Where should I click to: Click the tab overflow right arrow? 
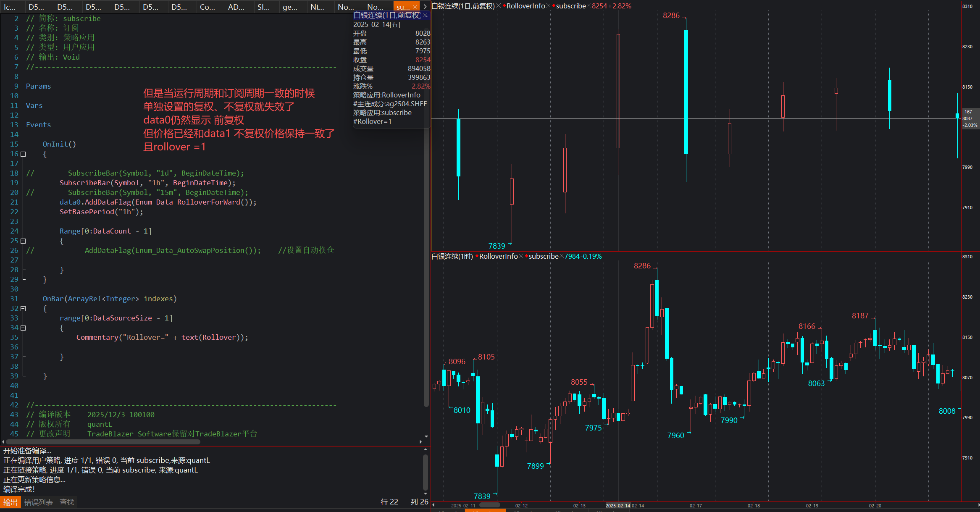tap(425, 7)
